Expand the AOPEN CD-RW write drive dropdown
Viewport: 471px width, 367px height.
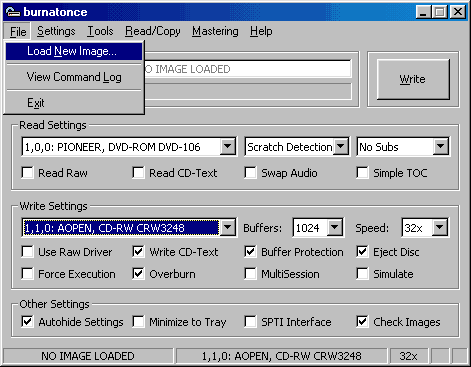(228, 228)
